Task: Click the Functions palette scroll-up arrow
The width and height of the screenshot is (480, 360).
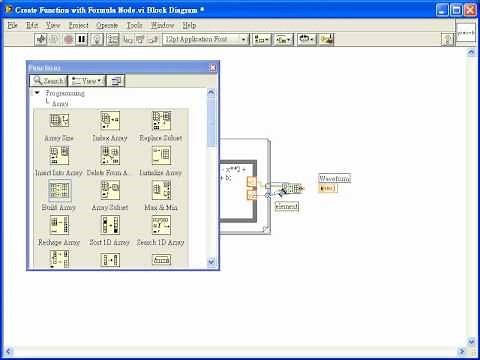Action: tap(211, 92)
